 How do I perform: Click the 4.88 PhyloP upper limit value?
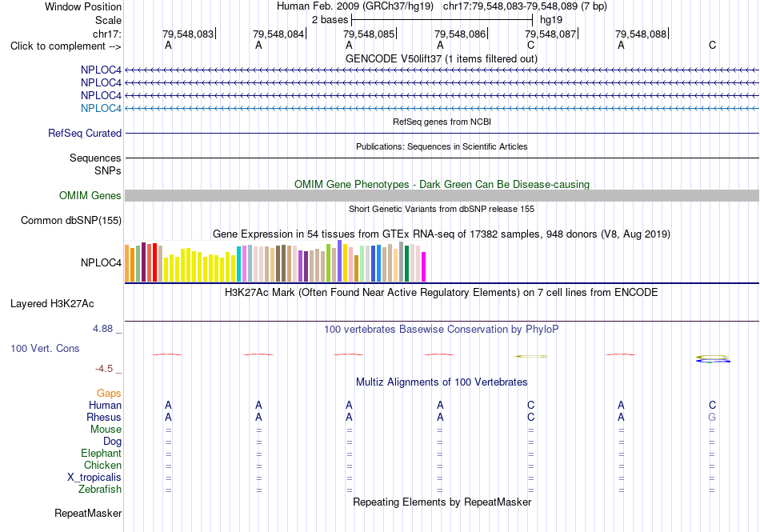point(102,329)
